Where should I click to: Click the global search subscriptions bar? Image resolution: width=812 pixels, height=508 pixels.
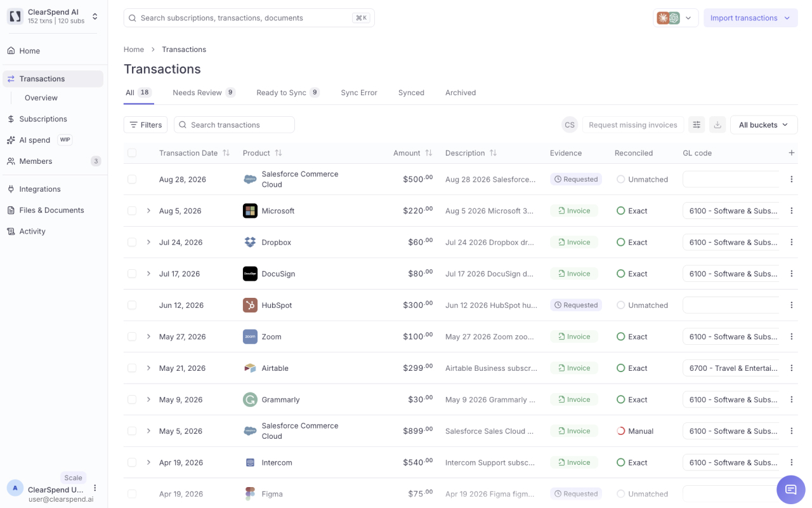click(249, 18)
